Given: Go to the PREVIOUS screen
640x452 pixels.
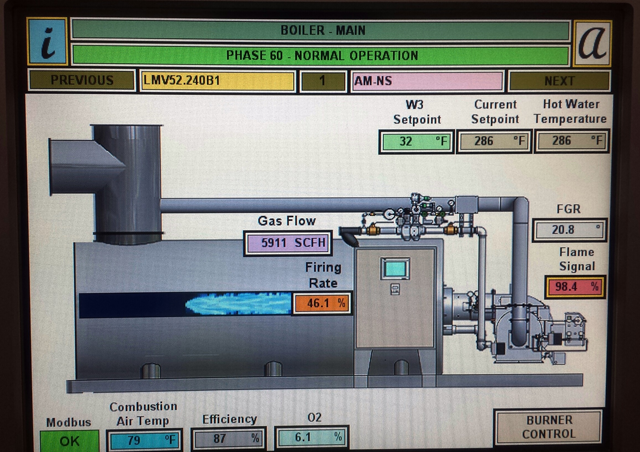Looking at the screenshot, I should (x=81, y=81).
